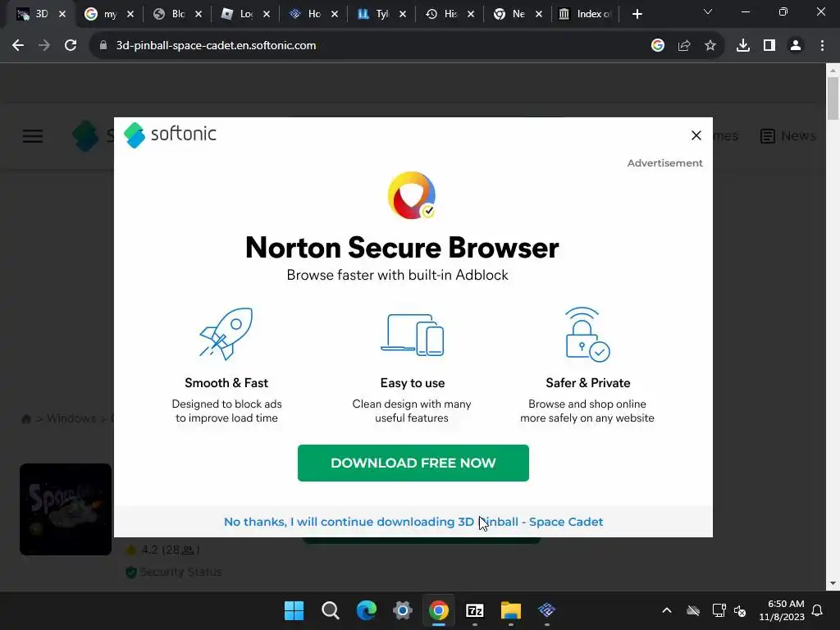This screenshot has height=630, width=840.
Task: Open Softonic hamburger menu behind popup
Action: point(33,136)
